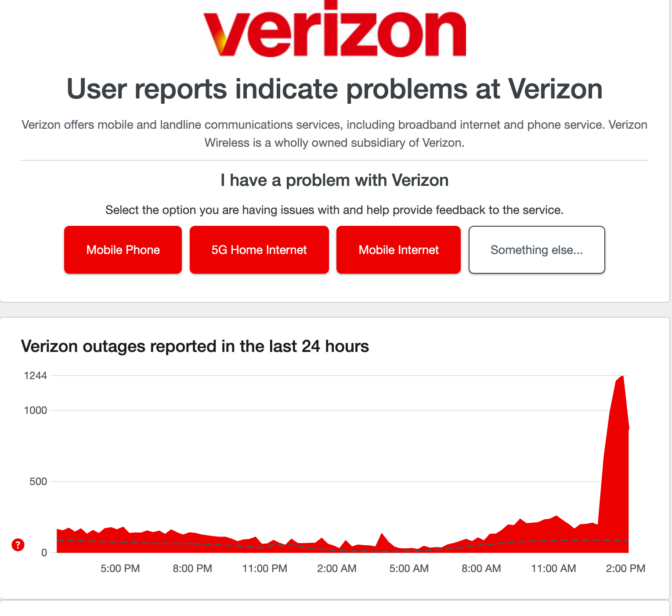
Task: Click the "Verizon outages reported" chart title
Action: 195,346
